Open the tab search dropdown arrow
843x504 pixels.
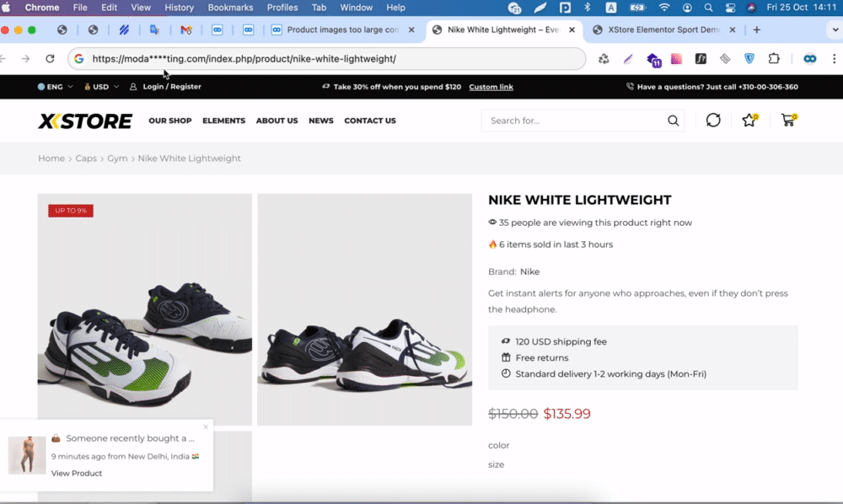[835, 30]
